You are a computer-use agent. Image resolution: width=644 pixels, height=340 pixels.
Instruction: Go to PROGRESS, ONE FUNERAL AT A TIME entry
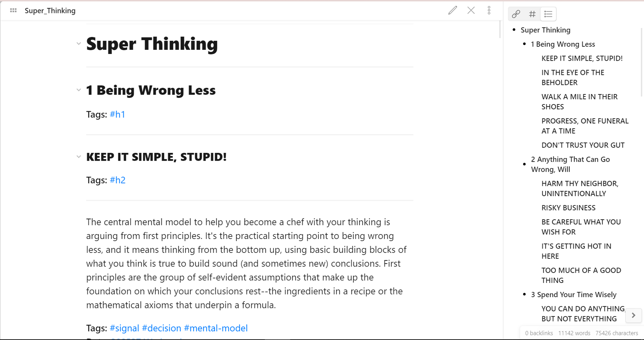[x=585, y=126]
